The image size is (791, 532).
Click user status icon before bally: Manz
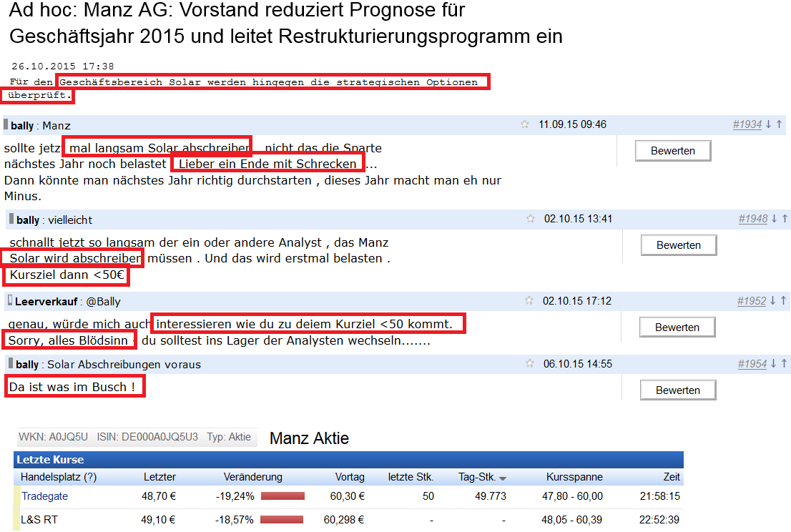pyautogui.click(x=6, y=124)
